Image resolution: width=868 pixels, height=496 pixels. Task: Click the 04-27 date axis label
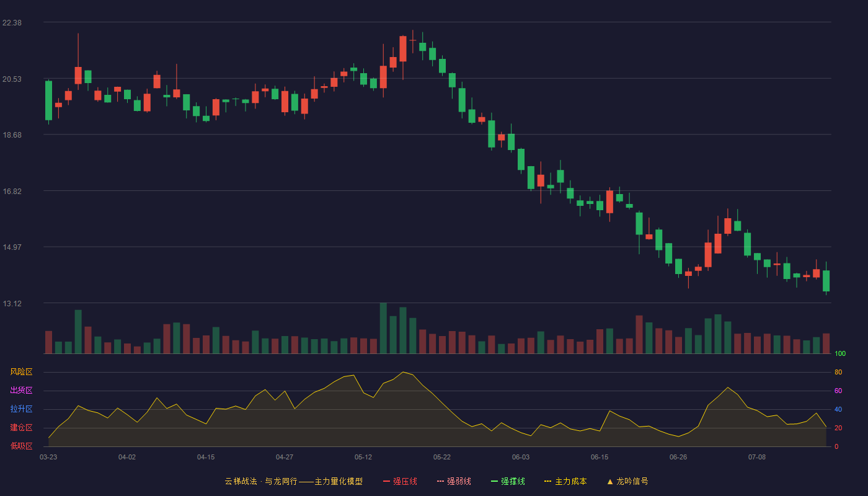click(285, 457)
